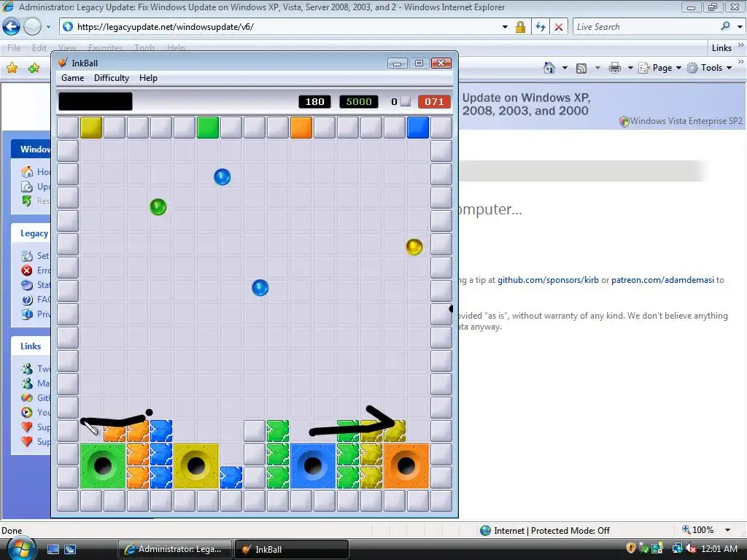This screenshot has width=747, height=560.
Task: Open Internet Explorer Tools command menu
Action: [x=709, y=68]
